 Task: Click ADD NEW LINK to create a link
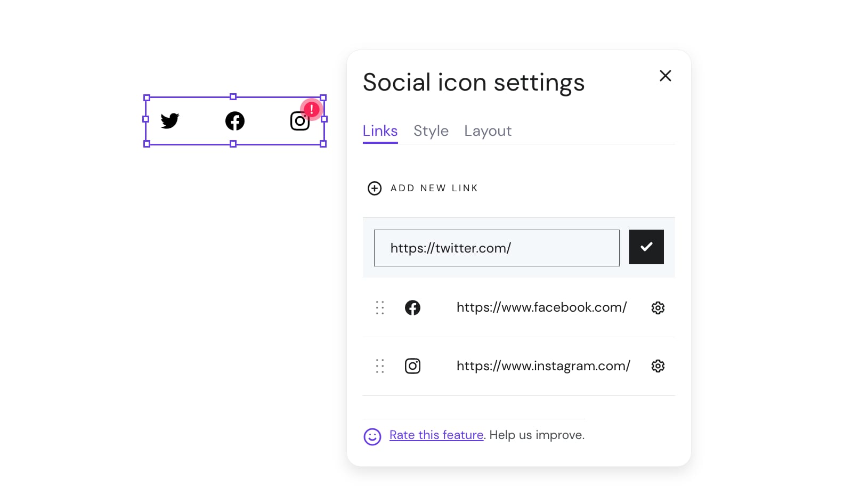[434, 188]
